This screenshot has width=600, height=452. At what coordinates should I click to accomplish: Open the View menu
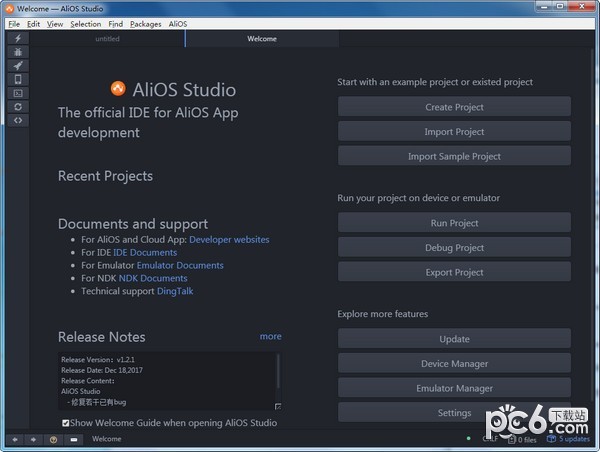[x=55, y=24]
